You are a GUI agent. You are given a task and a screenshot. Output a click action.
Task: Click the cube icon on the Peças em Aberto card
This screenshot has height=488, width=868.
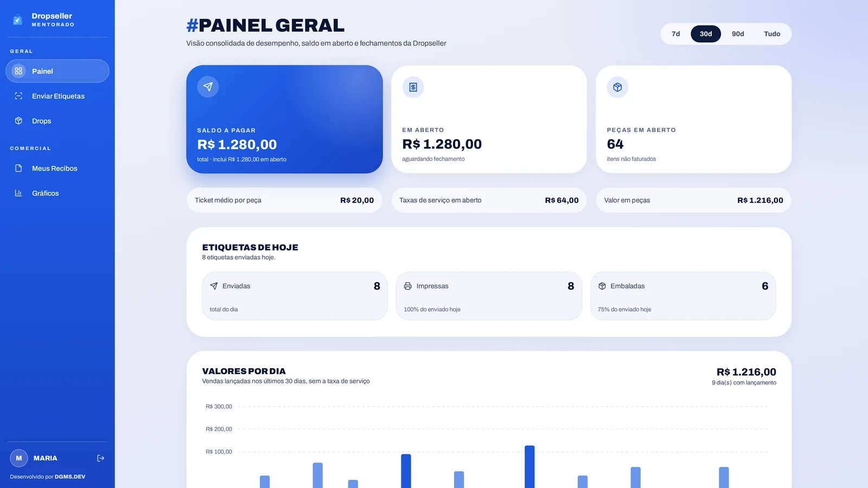click(617, 87)
